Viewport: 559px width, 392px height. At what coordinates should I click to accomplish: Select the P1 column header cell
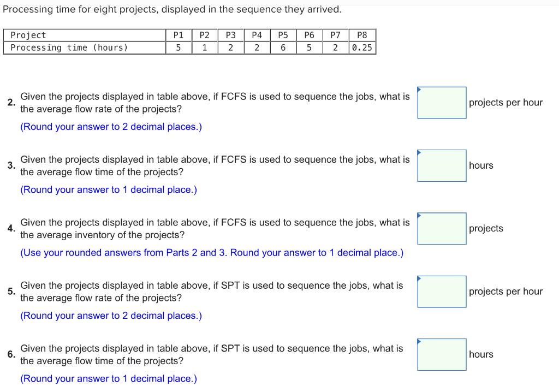(179, 35)
